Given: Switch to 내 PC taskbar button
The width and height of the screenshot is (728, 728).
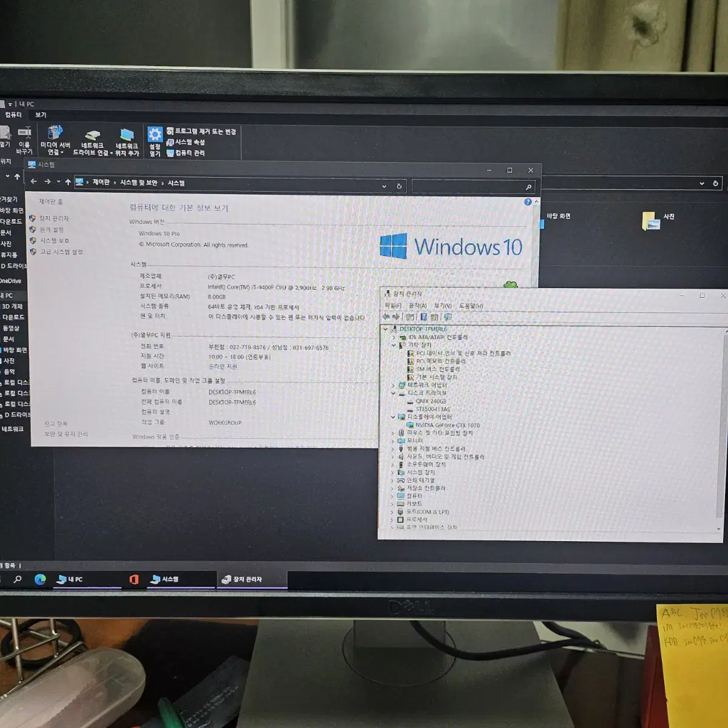Looking at the screenshot, I should 87,579.
